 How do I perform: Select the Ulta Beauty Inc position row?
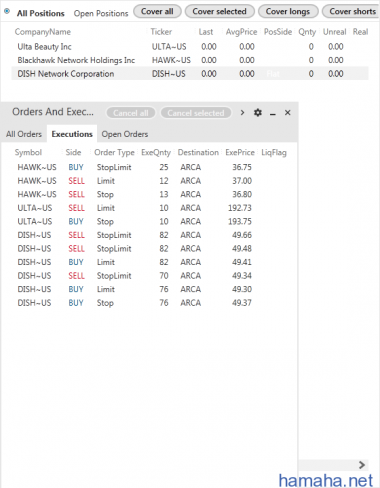190,47
